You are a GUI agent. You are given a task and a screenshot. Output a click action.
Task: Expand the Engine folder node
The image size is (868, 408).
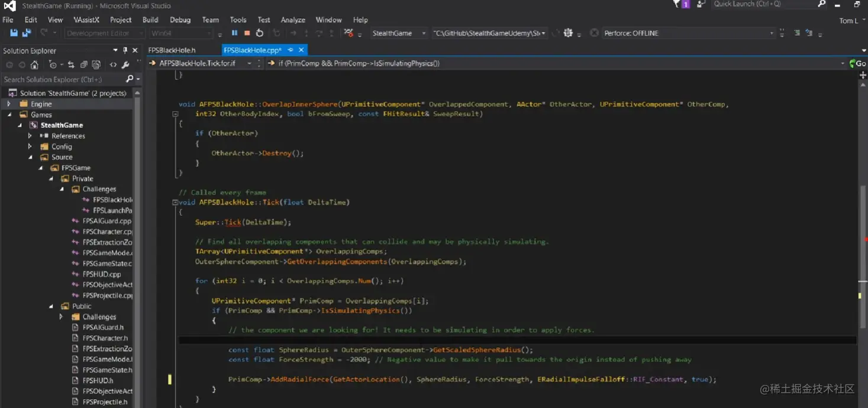[8, 104]
